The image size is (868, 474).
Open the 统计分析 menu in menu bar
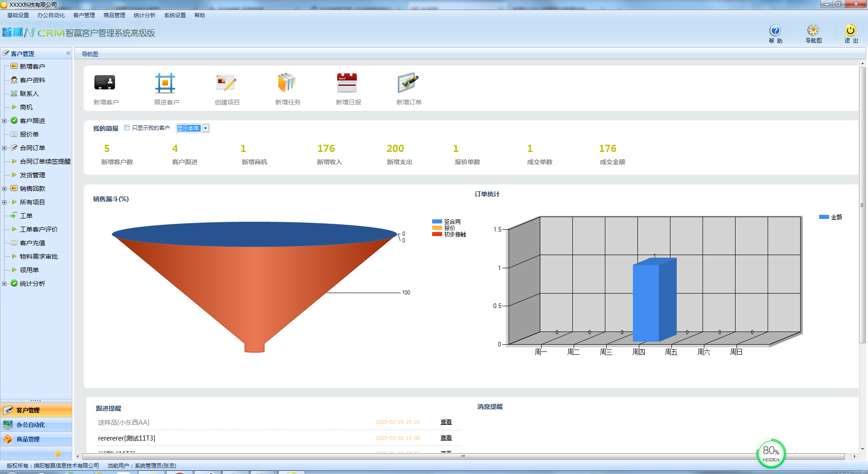click(145, 15)
